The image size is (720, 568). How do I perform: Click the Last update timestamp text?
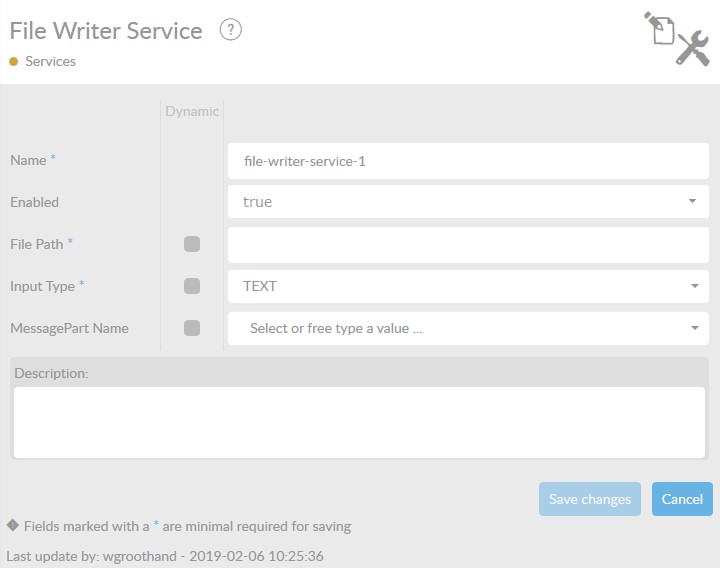(x=165, y=555)
